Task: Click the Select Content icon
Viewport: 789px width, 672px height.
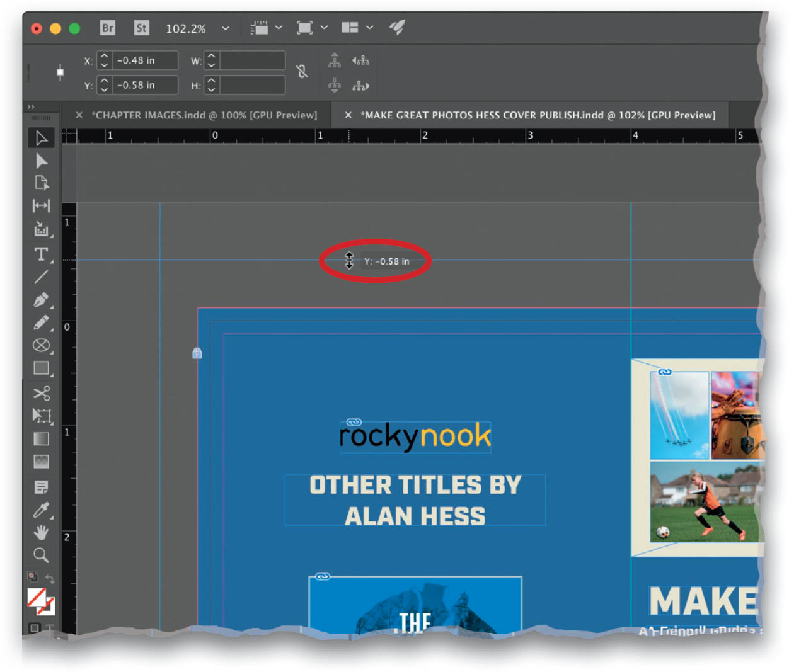Action: [335, 85]
